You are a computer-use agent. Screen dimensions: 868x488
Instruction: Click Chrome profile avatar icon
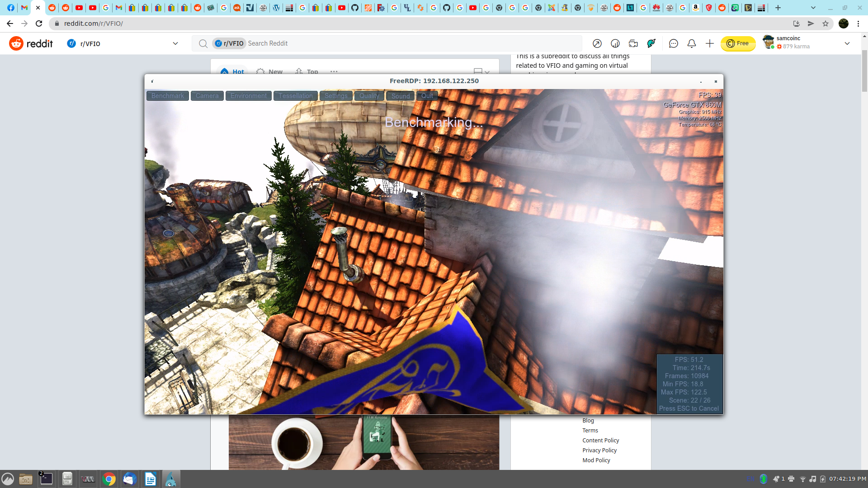(844, 23)
